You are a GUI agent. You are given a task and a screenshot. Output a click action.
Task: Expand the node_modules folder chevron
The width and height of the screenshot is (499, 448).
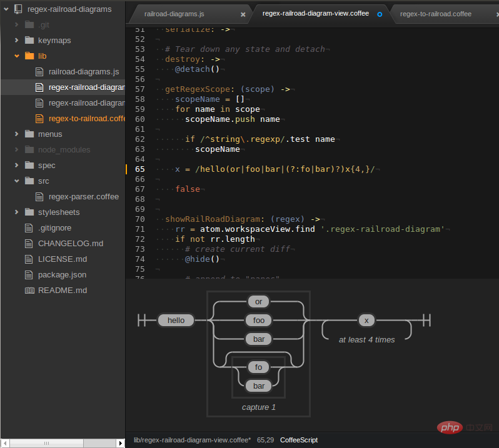pyautogui.click(x=16, y=149)
